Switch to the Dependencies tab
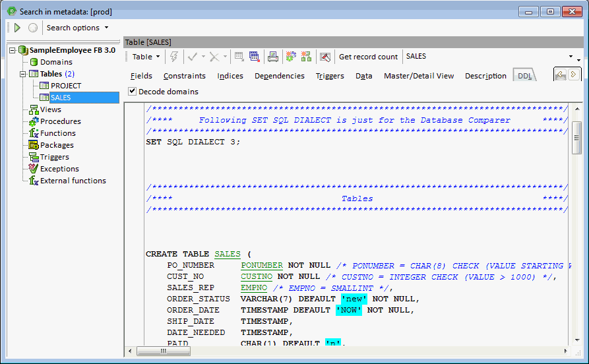This screenshot has height=364, width=589. point(280,76)
